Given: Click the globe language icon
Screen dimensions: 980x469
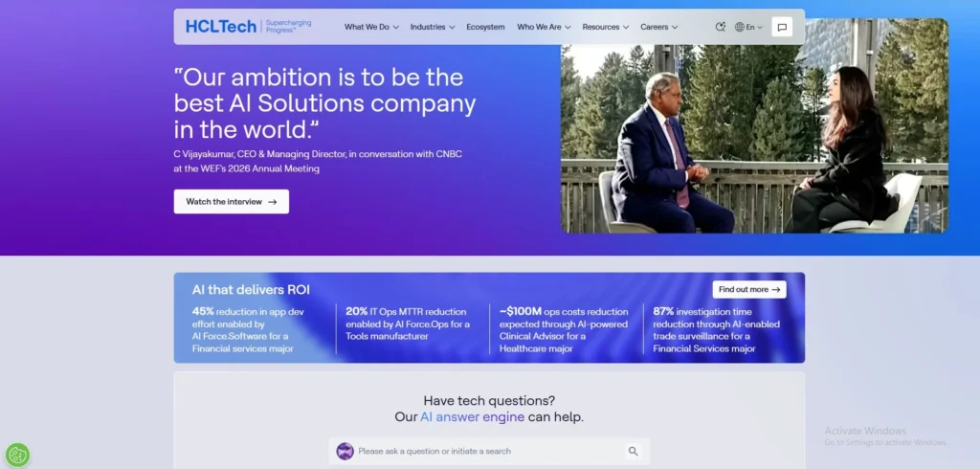Looking at the screenshot, I should click(x=740, y=28).
